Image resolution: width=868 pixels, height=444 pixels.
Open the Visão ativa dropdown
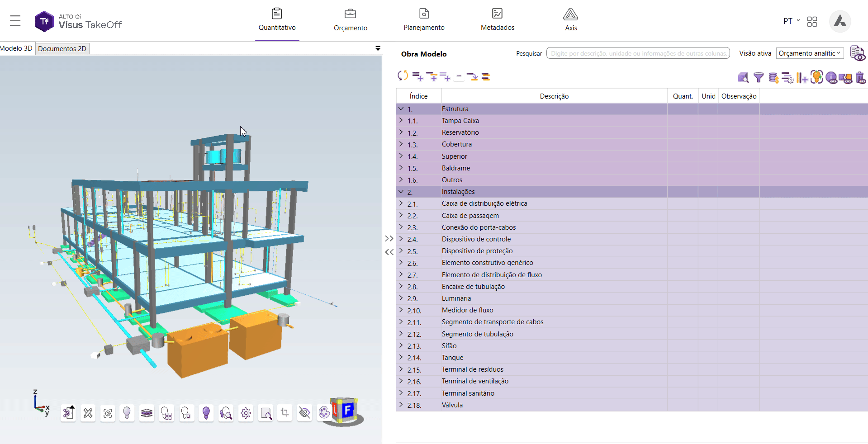coord(810,53)
